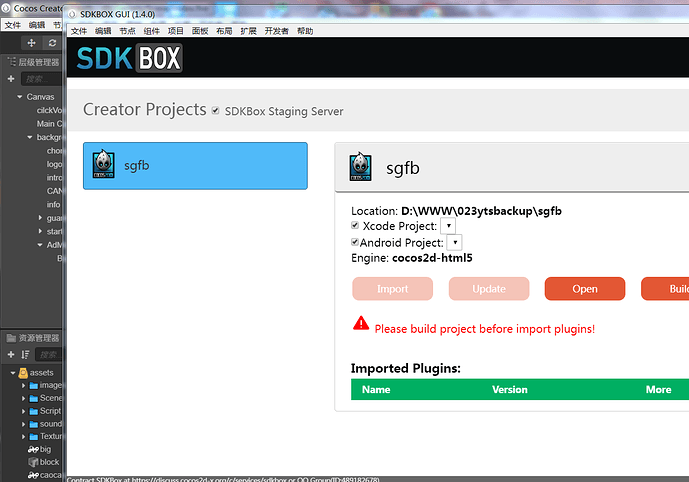Open the 项目 menu
This screenshot has height=482, width=689.
pyautogui.click(x=175, y=31)
